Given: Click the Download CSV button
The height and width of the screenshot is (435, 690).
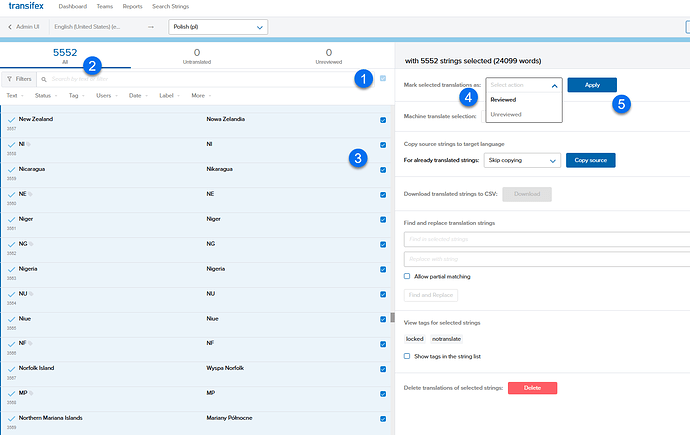Looking at the screenshot, I should (x=527, y=194).
